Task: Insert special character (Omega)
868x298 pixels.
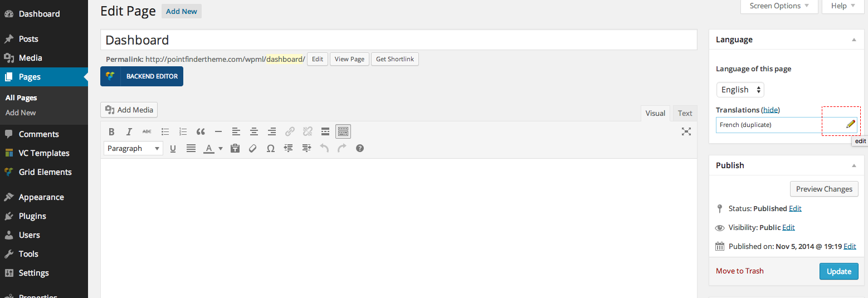Action: coord(271,149)
